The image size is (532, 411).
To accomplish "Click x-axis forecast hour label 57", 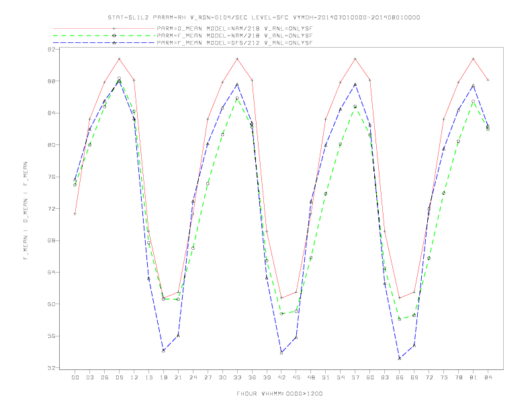I will (355, 377).
